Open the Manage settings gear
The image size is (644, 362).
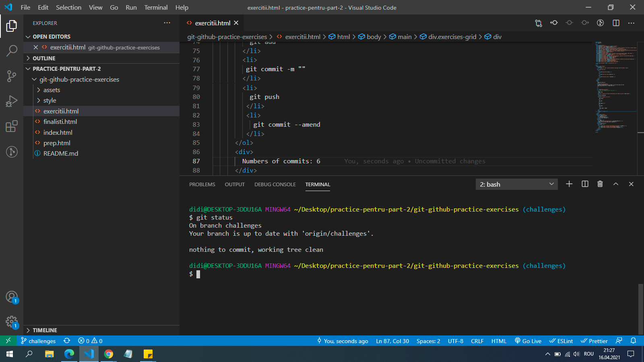tap(12, 322)
